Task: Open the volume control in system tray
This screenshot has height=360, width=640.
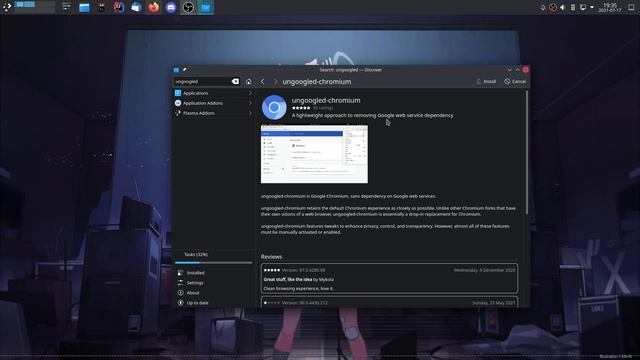Action: click(562, 7)
